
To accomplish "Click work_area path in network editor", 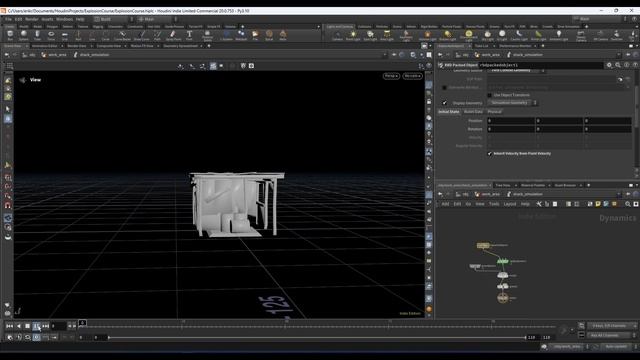I will (x=491, y=194).
